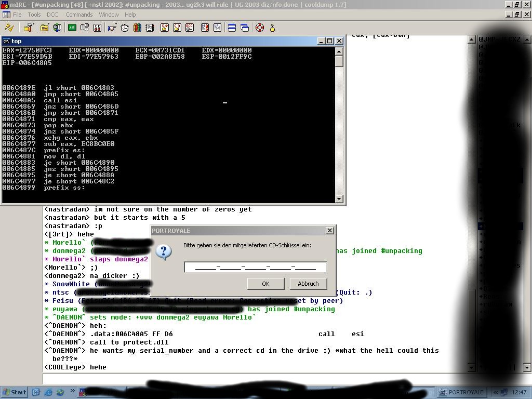Click the Windows Start button
Screen dimensions: 532x399
pos(15,392)
